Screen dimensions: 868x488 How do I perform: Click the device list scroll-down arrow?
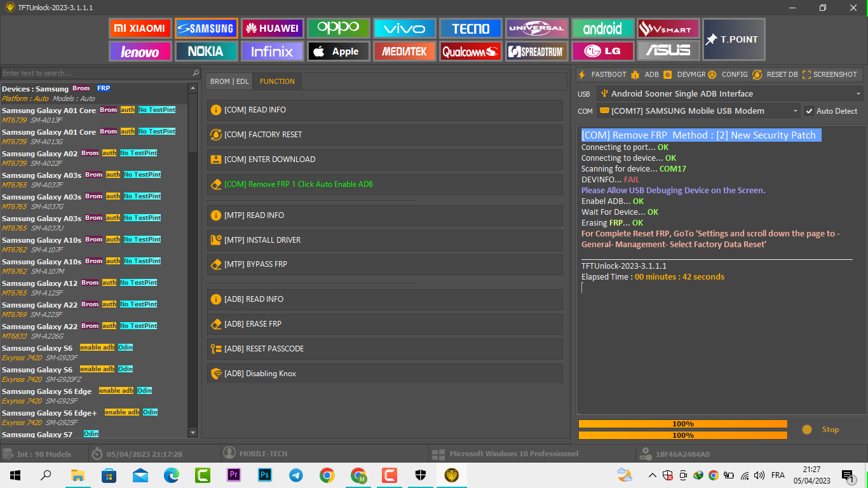pyautogui.click(x=193, y=433)
